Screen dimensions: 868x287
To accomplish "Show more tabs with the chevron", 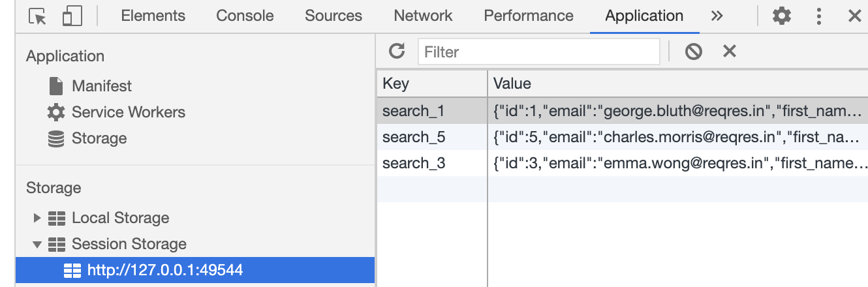I will point(717,16).
